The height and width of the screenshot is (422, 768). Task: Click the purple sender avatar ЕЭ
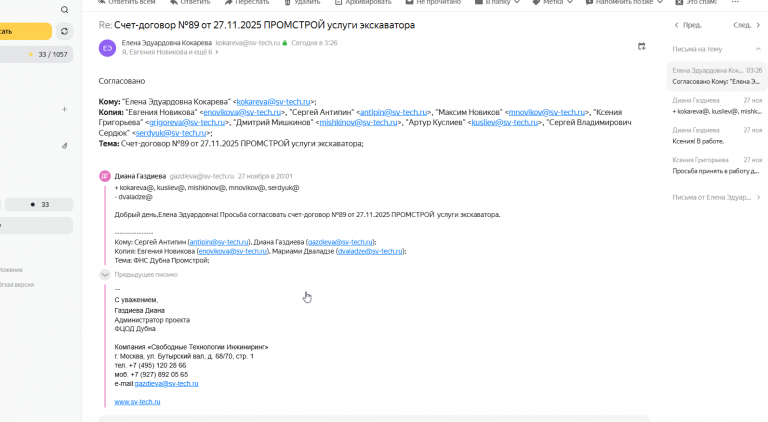(x=107, y=48)
